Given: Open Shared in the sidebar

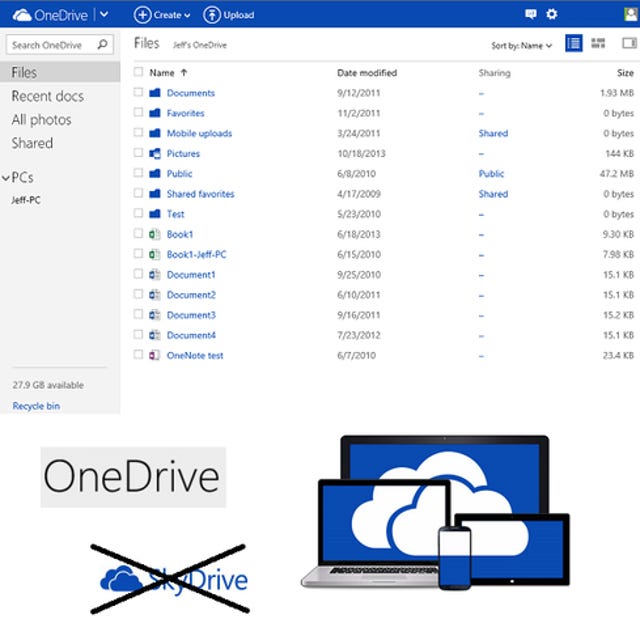Looking at the screenshot, I should (x=32, y=143).
